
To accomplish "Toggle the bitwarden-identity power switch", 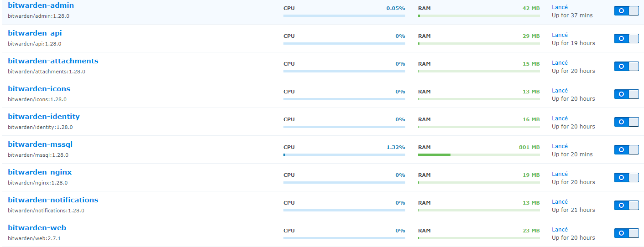I will coord(626,122).
